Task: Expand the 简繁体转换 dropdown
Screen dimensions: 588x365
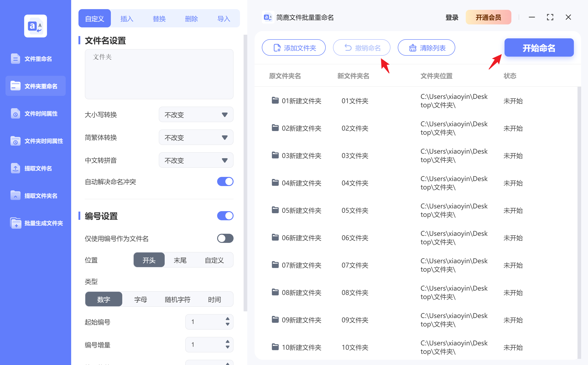Action: (x=196, y=137)
